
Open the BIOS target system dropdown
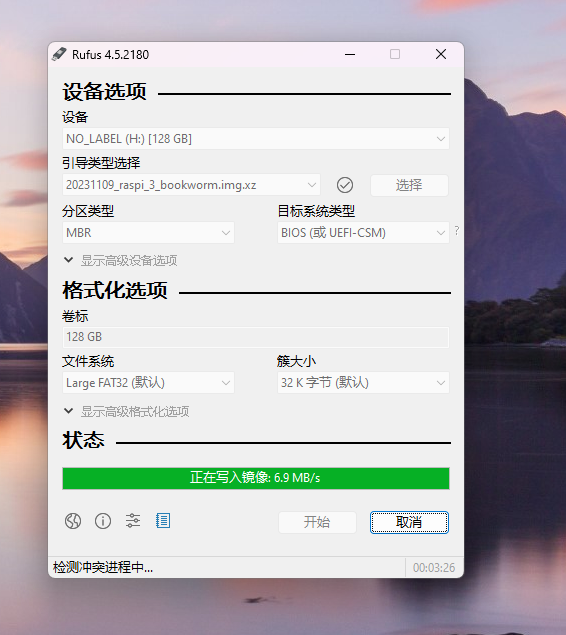pyautogui.click(x=363, y=233)
